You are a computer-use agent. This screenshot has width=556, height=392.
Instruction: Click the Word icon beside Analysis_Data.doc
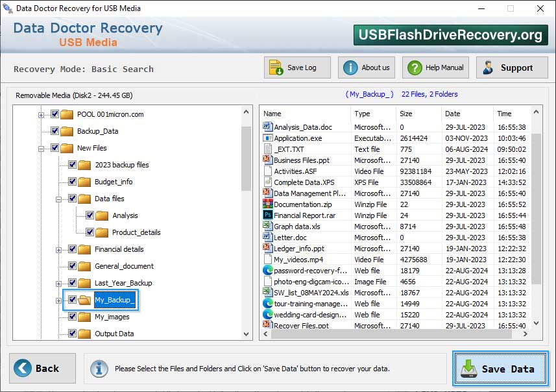click(x=267, y=127)
